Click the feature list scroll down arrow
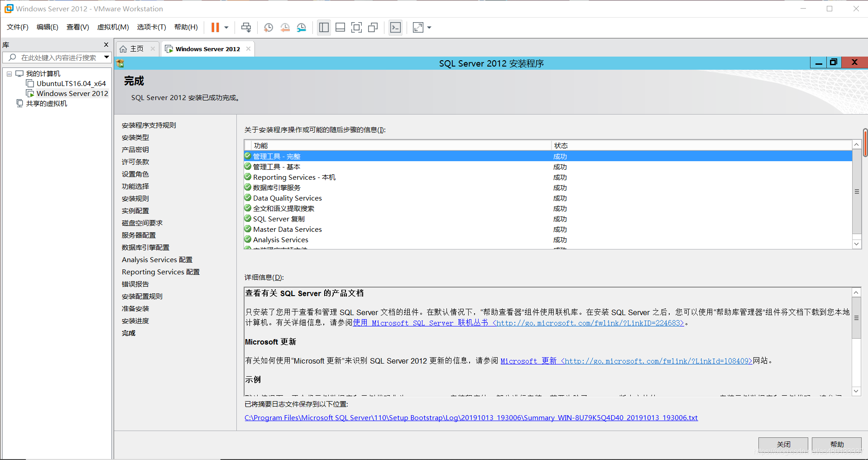 click(856, 244)
